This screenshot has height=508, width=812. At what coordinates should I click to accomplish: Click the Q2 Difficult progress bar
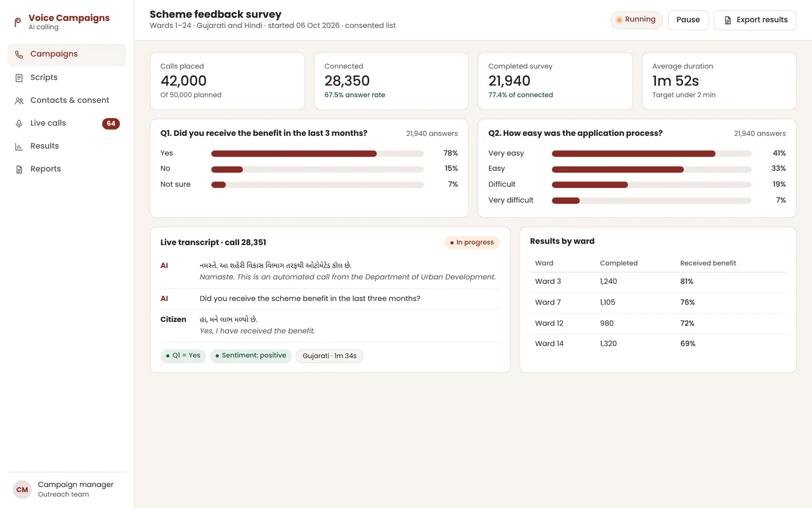coord(652,185)
